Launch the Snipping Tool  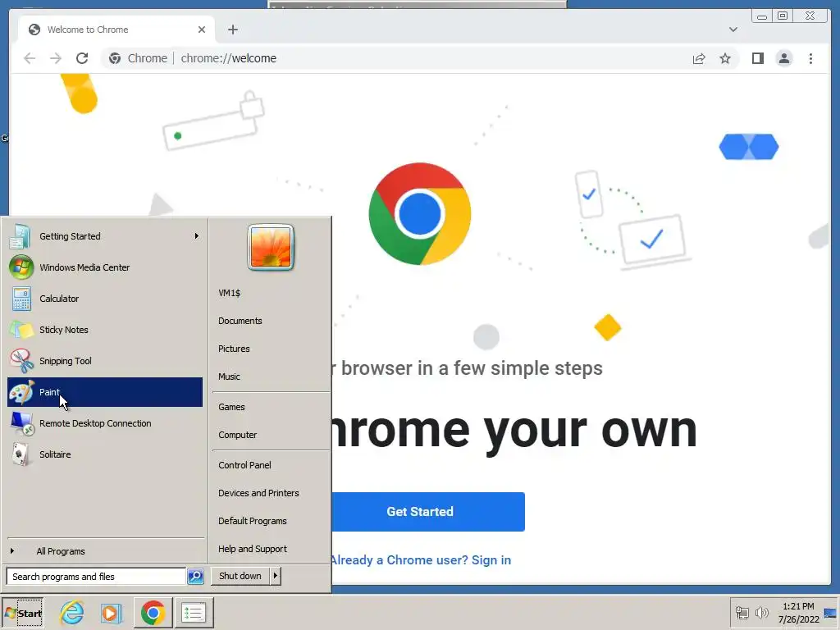(x=105, y=361)
